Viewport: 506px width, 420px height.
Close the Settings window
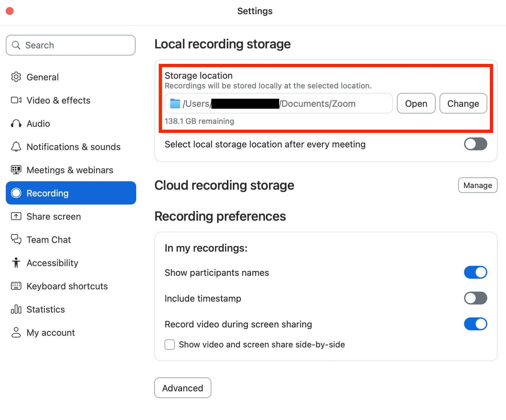(10, 11)
